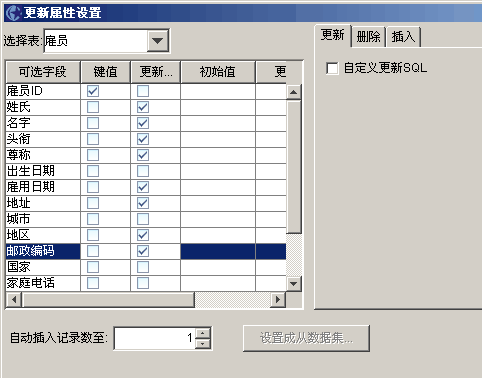Switch to the 删除 tab
This screenshot has width=482, height=378.
tap(368, 36)
